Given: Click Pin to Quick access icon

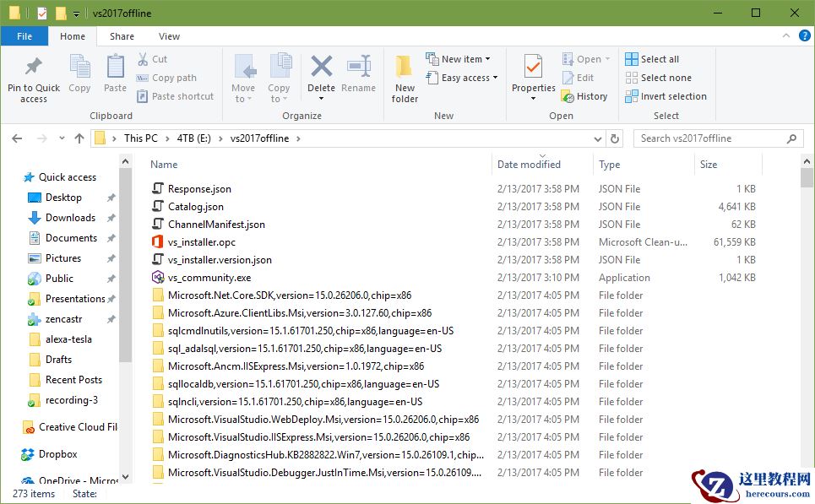Looking at the screenshot, I should [34, 67].
